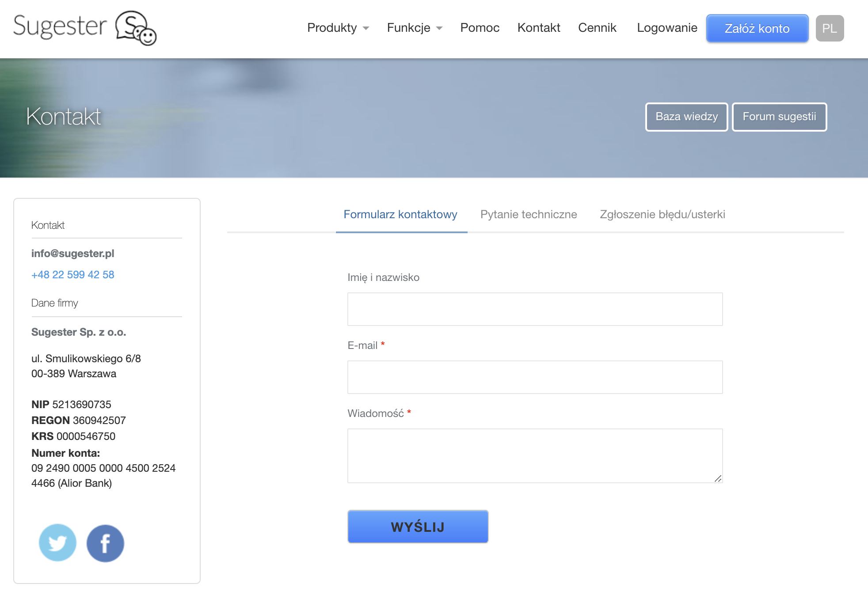Focus the Imię i nazwisko field
The height and width of the screenshot is (591, 868).
pos(534,309)
